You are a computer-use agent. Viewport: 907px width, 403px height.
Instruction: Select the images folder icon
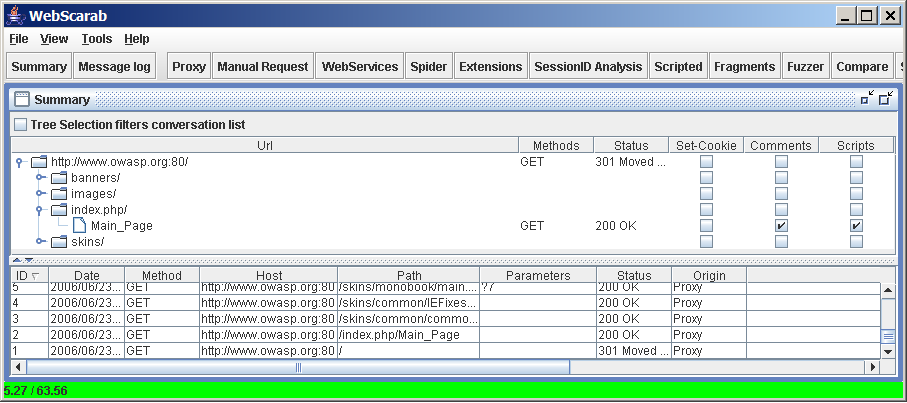click(x=59, y=194)
